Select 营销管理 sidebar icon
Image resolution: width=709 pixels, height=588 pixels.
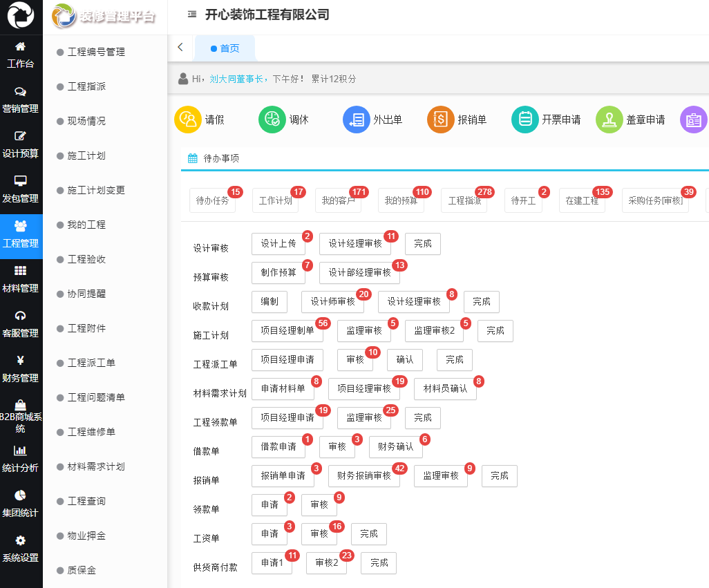click(21, 101)
